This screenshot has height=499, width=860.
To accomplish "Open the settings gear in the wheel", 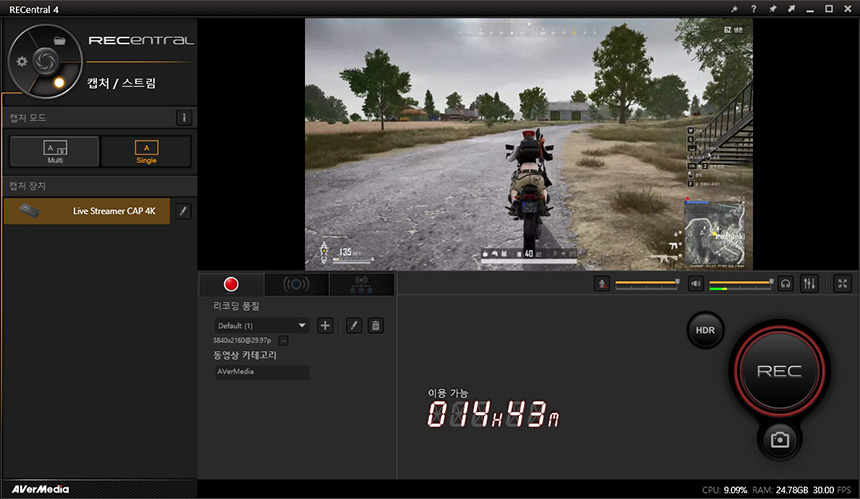I will click(x=21, y=61).
